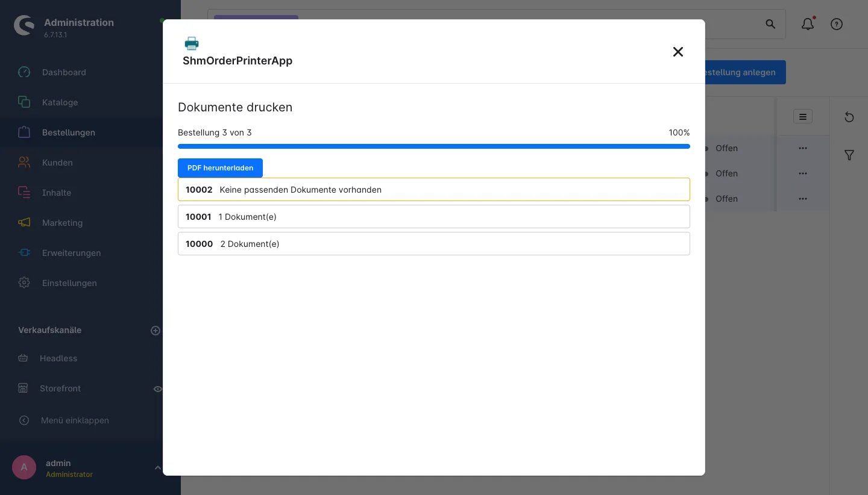Viewport: 868px width, 495px height.
Task: Click the Kunden people icon
Action: pyautogui.click(x=24, y=163)
